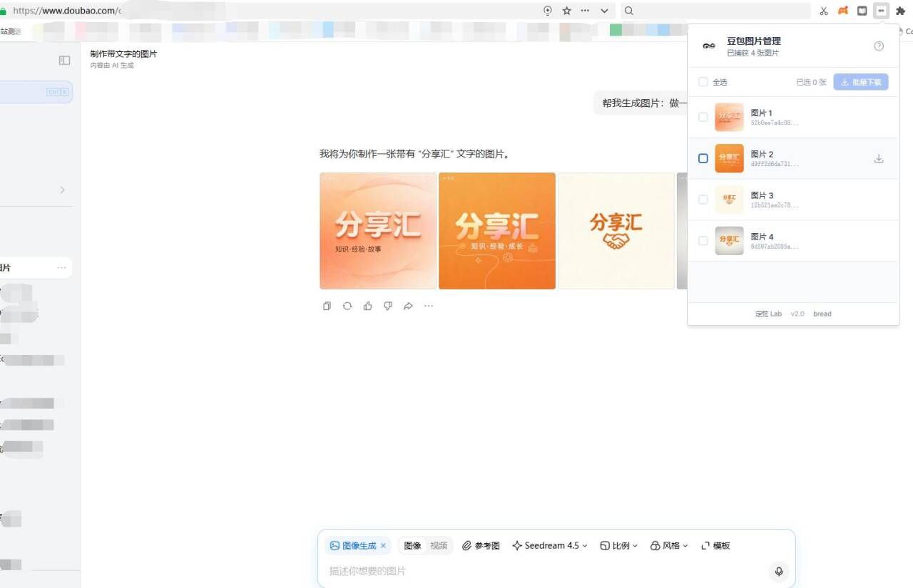Open the Seedream 4.5 model dropdown

point(549,545)
